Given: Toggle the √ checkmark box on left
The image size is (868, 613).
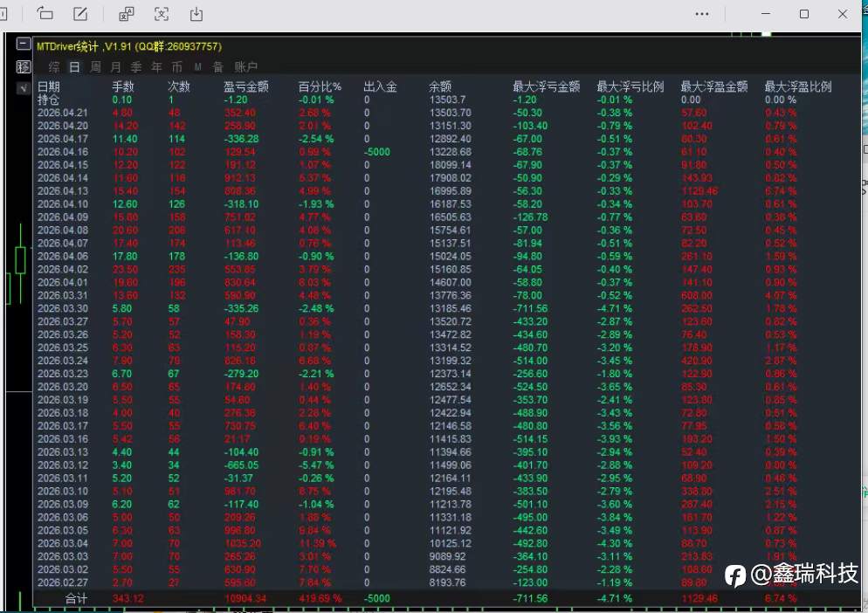Looking at the screenshot, I should 24,88.
